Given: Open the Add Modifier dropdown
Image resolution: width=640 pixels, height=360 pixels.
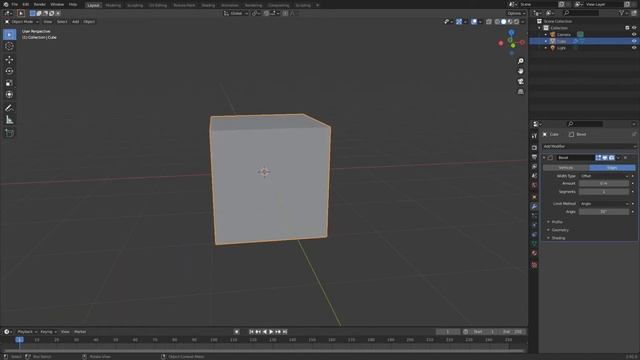Looking at the screenshot, I should (x=589, y=146).
